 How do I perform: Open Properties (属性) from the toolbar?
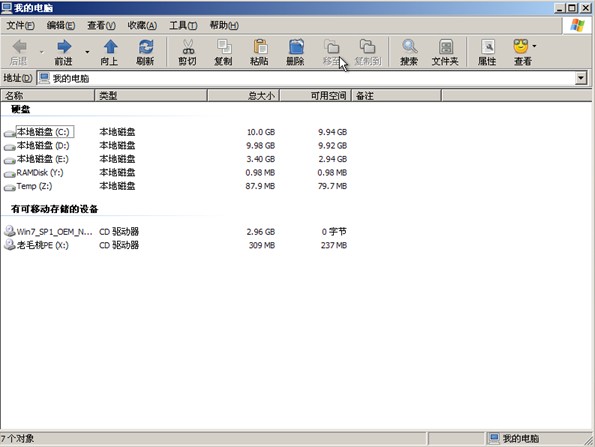point(487,52)
